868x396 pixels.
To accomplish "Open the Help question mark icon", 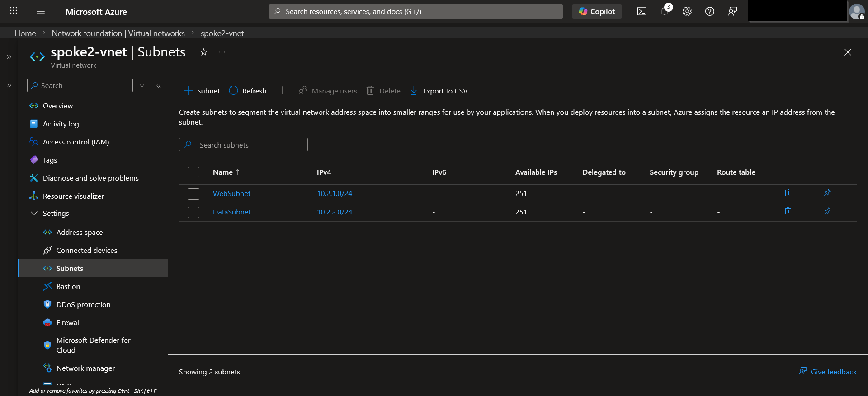I will 710,11.
